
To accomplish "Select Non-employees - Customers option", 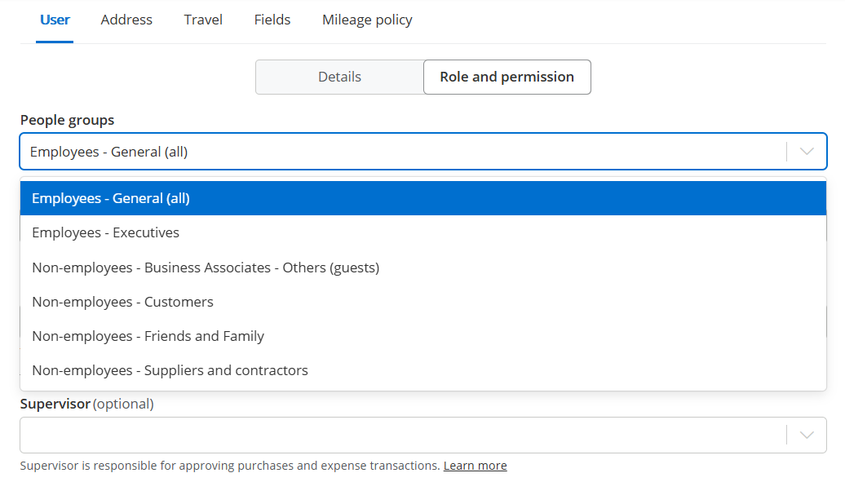I will [122, 302].
